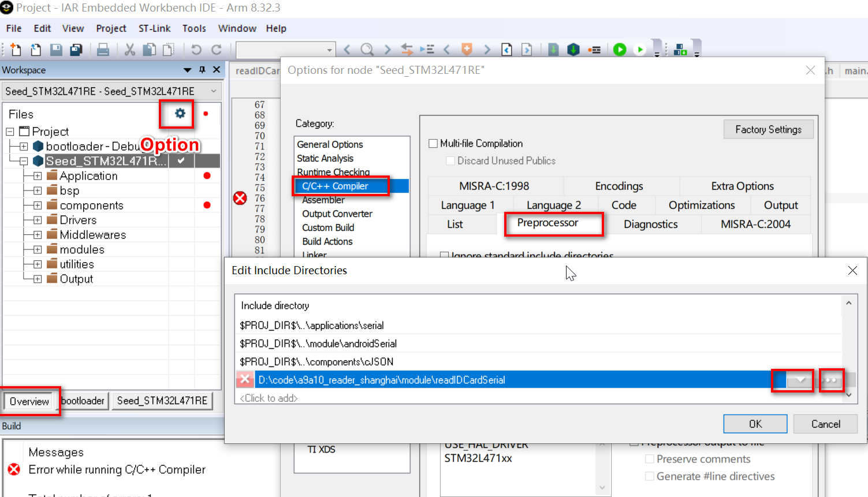Click the Print toolbar icon

tap(103, 50)
